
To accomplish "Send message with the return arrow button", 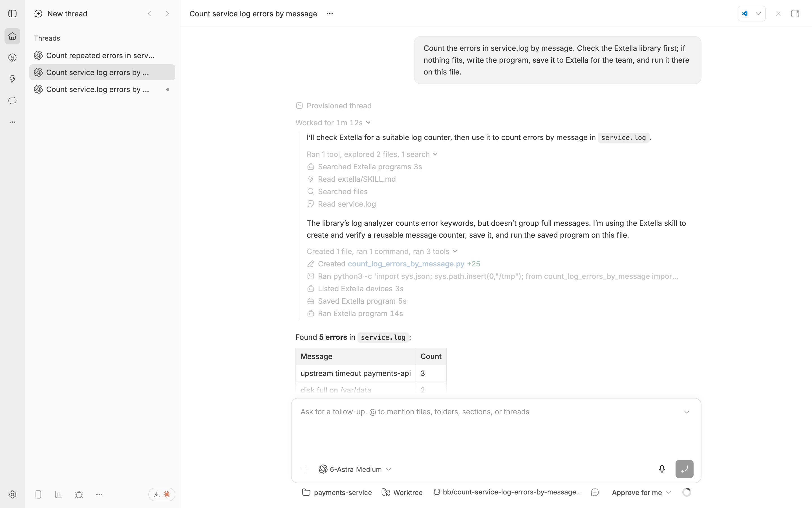I will (x=685, y=469).
